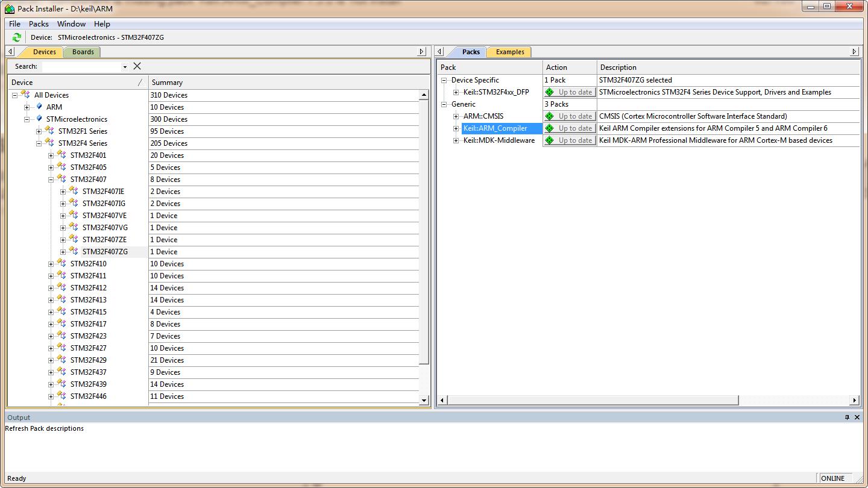
Task: Click the STM32F407IE device icon
Action: point(74,191)
